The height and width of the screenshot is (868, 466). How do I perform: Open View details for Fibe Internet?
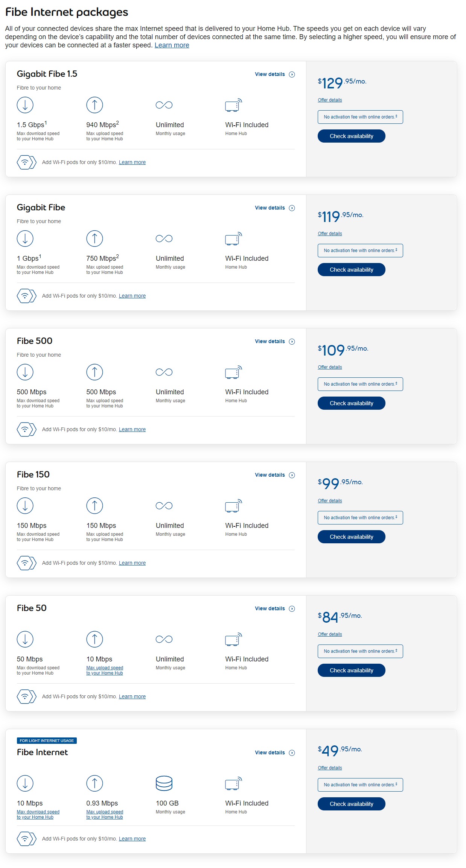pyautogui.click(x=274, y=753)
